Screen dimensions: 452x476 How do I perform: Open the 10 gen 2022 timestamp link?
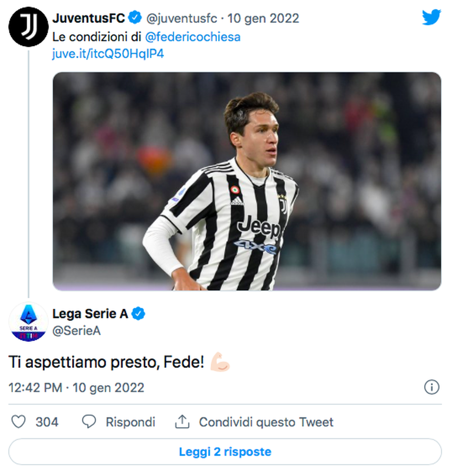(263, 17)
